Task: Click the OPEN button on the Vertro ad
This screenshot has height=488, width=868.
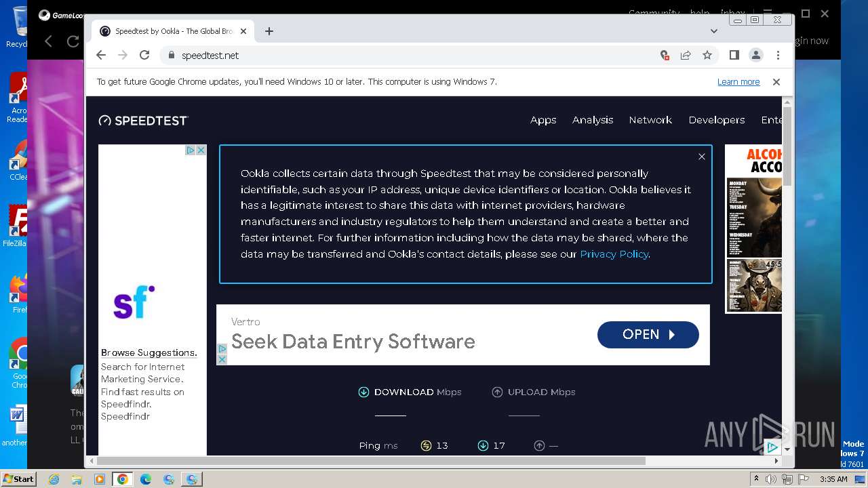Action: (648, 334)
